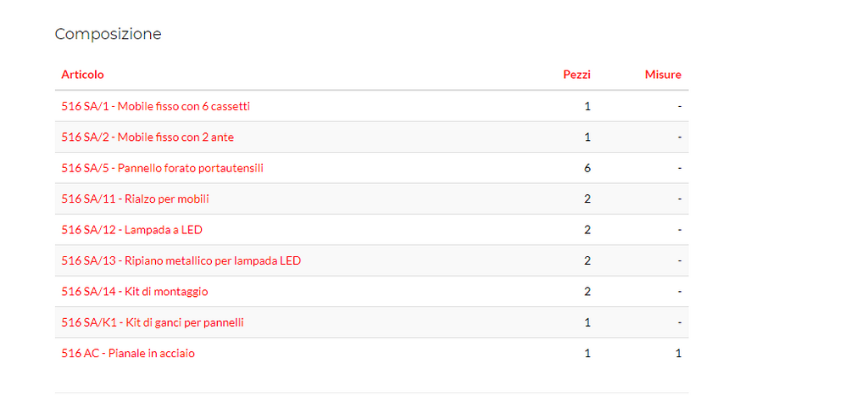
Task: Click the Pezzi value for Mobile fisso con 6 cassetti
Action: tap(587, 106)
